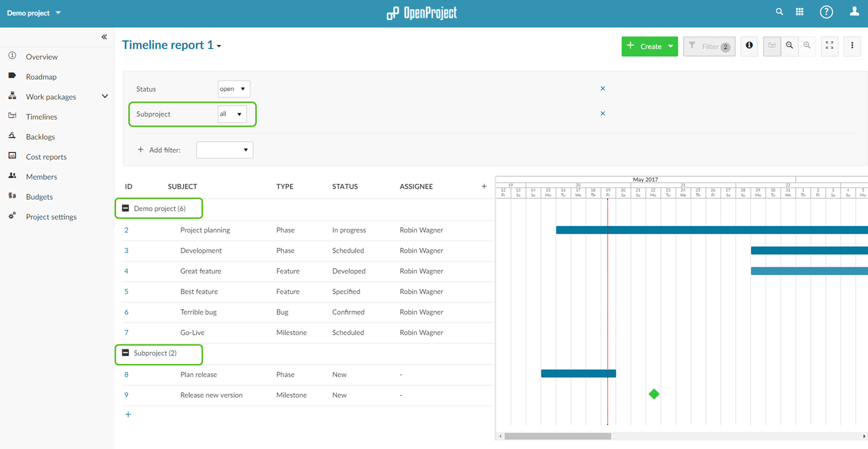The height and width of the screenshot is (449, 868).
Task: Open the help question mark menu
Action: (826, 12)
